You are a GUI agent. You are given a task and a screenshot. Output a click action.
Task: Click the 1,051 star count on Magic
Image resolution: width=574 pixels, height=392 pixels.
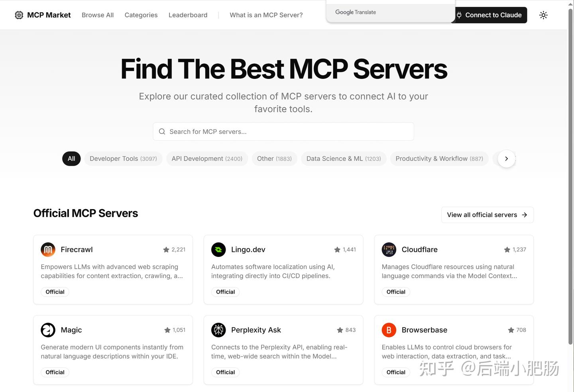coord(179,330)
